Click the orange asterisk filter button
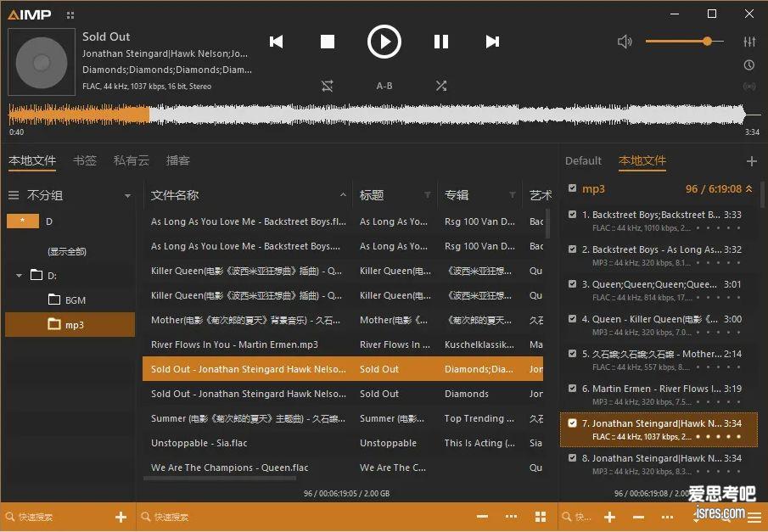The width and height of the screenshot is (768, 532). click(23, 221)
